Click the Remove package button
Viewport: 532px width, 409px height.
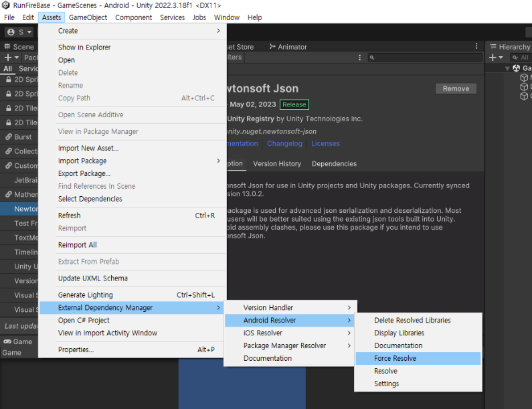(456, 88)
